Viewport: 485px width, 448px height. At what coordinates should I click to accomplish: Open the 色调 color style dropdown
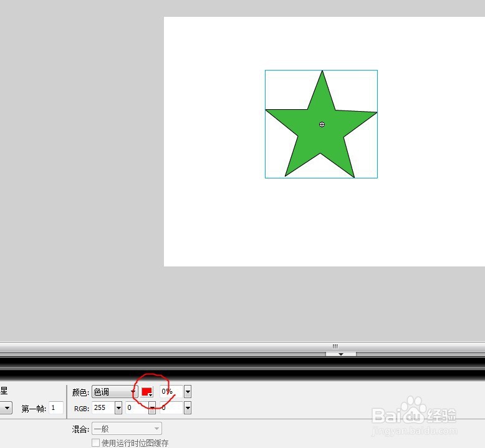click(x=115, y=392)
